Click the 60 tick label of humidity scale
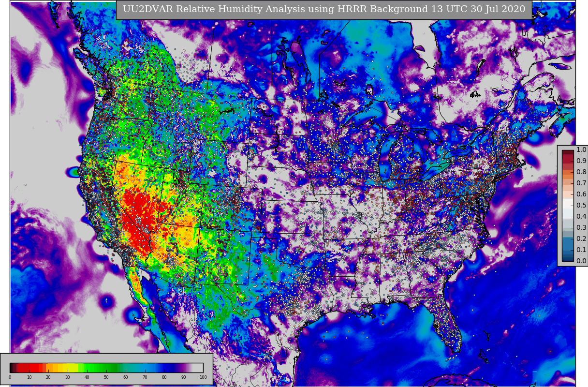 (126, 377)
